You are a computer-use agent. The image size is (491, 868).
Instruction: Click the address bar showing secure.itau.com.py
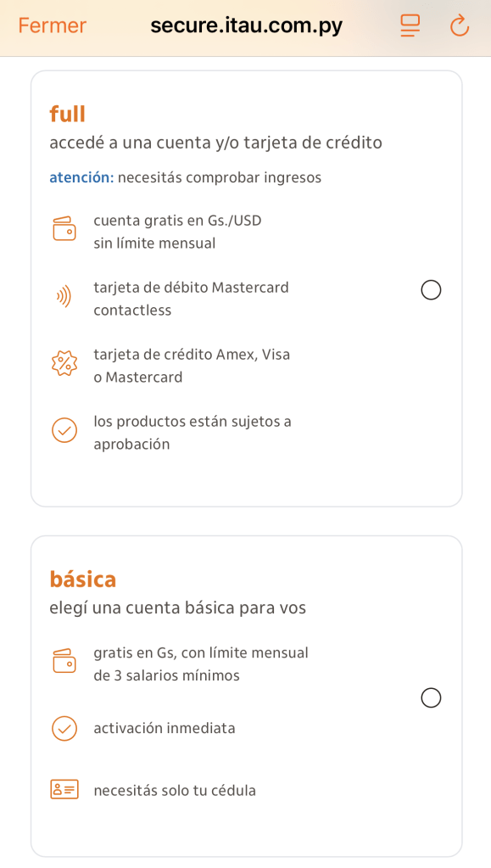pyautogui.click(x=245, y=25)
